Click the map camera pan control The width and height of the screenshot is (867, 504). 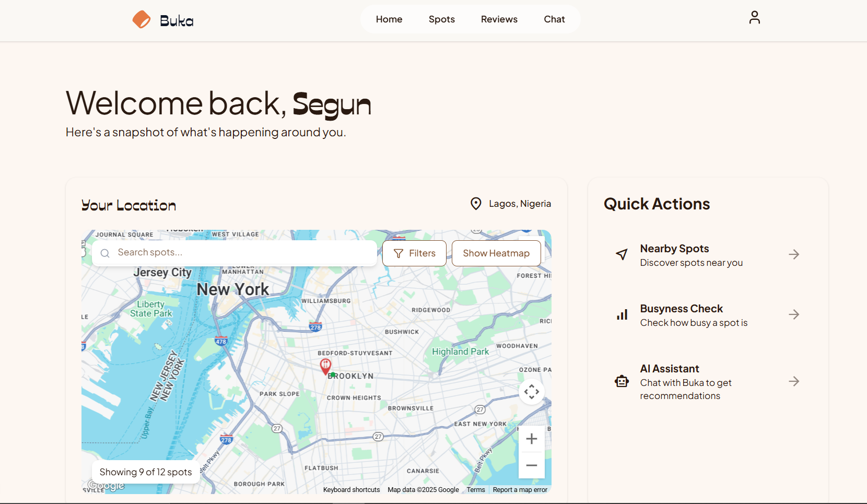pyautogui.click(x=532, y=392)
